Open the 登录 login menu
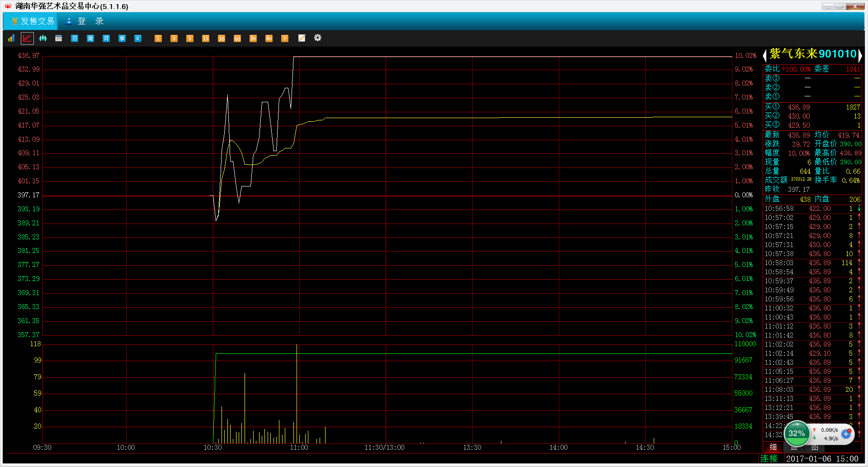Viewport: 868px width, 467px height. [85, 21]
